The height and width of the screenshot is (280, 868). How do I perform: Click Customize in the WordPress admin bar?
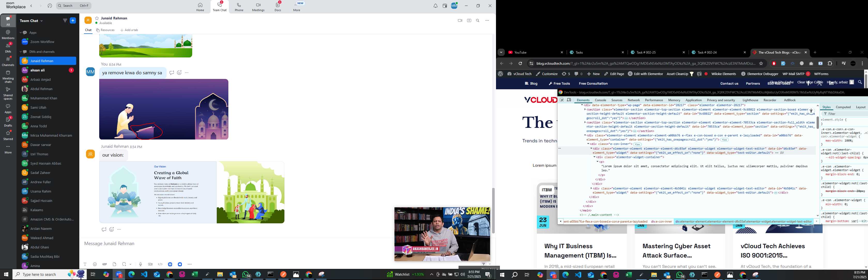(547, 74)
